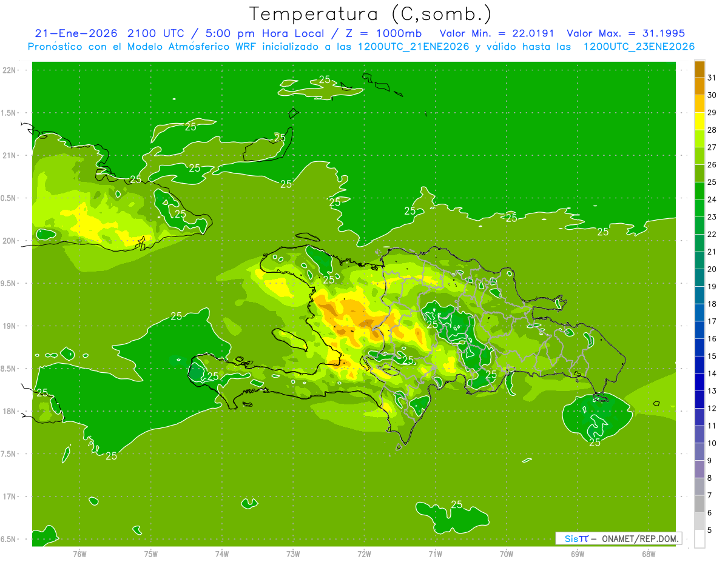Click the "ONAMET/REP.DOM." credit label
This screenshot has height=562, width=728.
[639, 538]
